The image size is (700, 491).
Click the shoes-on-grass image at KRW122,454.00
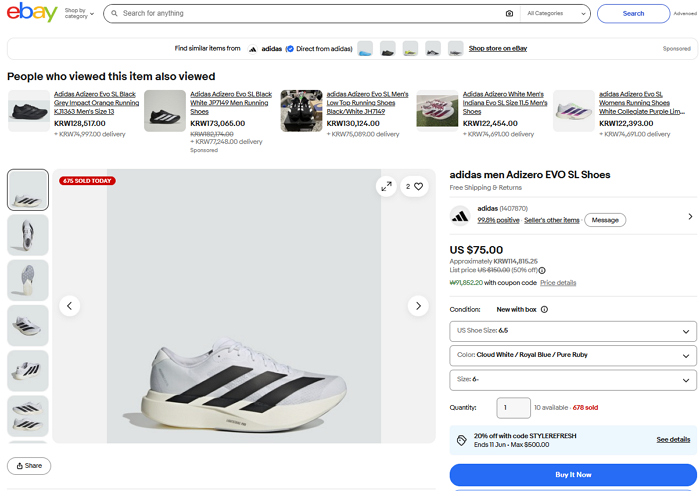coord(437,111)
